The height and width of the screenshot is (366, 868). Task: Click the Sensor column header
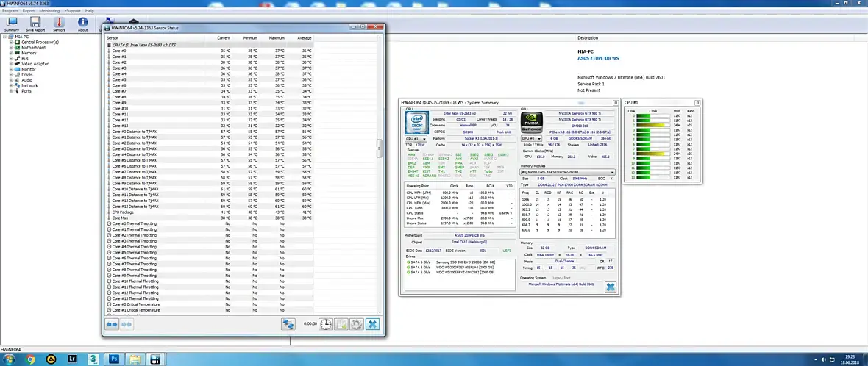[x=112, y=38]
